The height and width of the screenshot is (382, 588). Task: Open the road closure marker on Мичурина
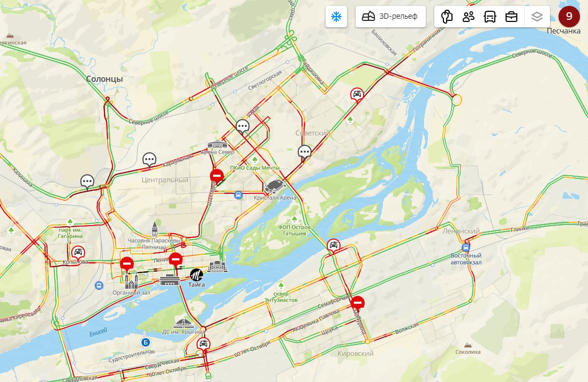[358, 303]
